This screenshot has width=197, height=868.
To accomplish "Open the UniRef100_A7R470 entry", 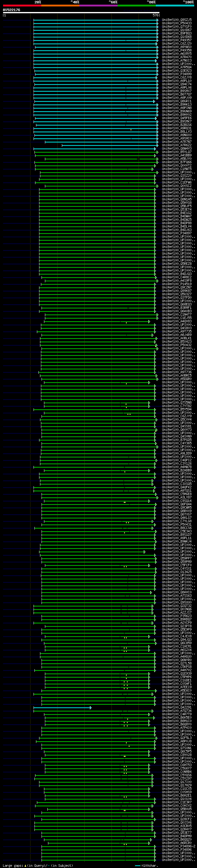I will pos(177,57).
